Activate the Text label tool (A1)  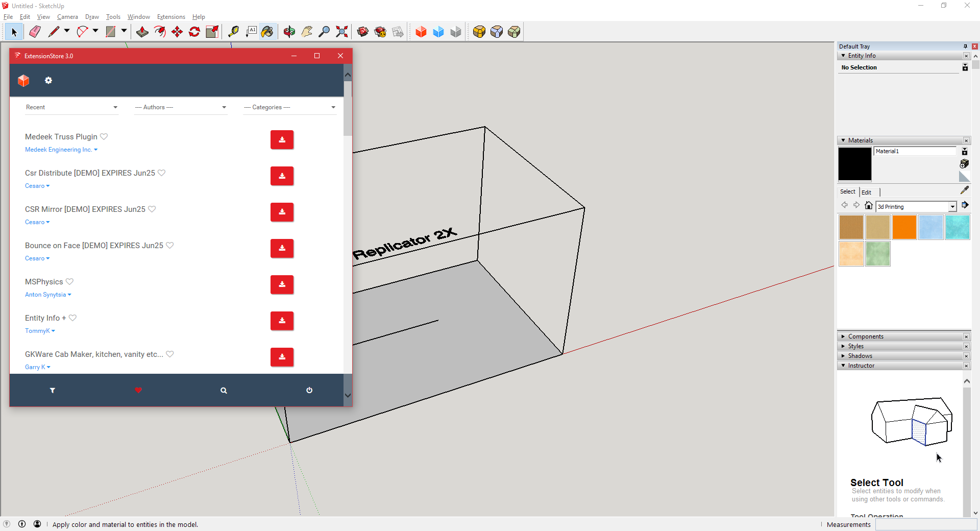click(x=251, y=32)
